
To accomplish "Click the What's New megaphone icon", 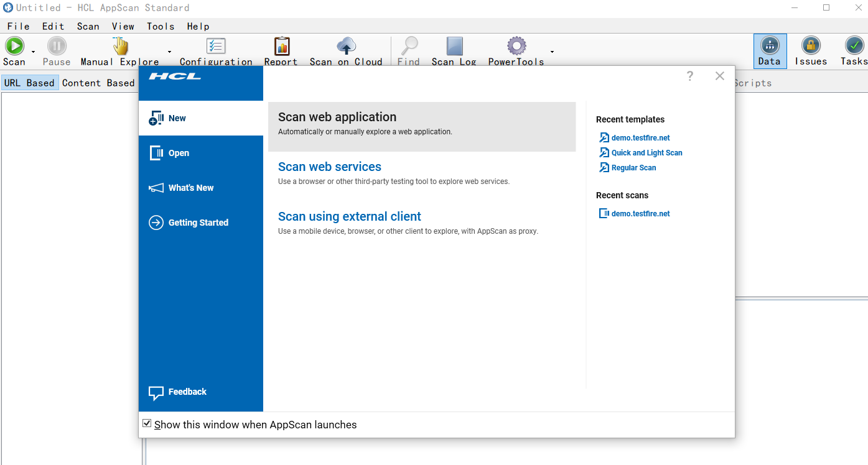I will (156, 188).
